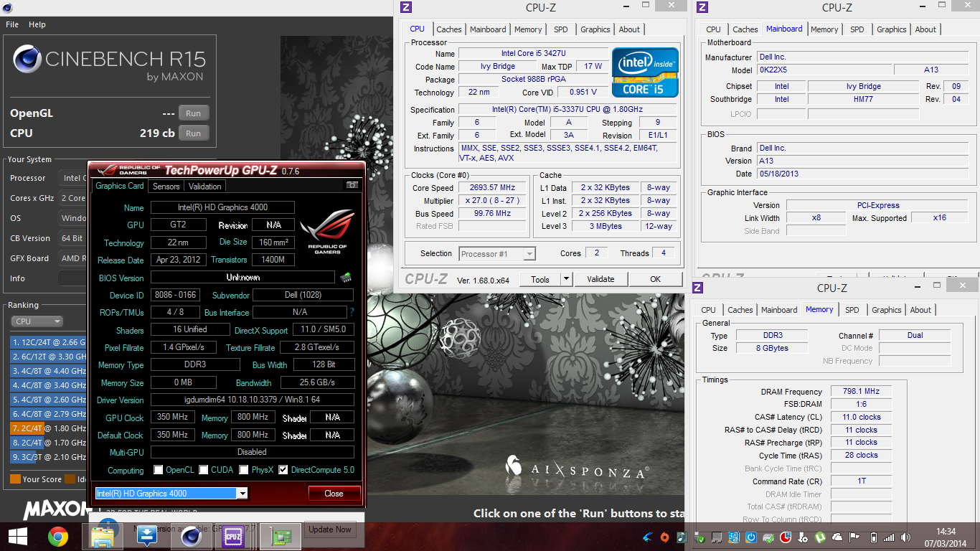Click the CPU-Z Tools button
This screenshot has height=551, width=980.
(x=540, y=279)
